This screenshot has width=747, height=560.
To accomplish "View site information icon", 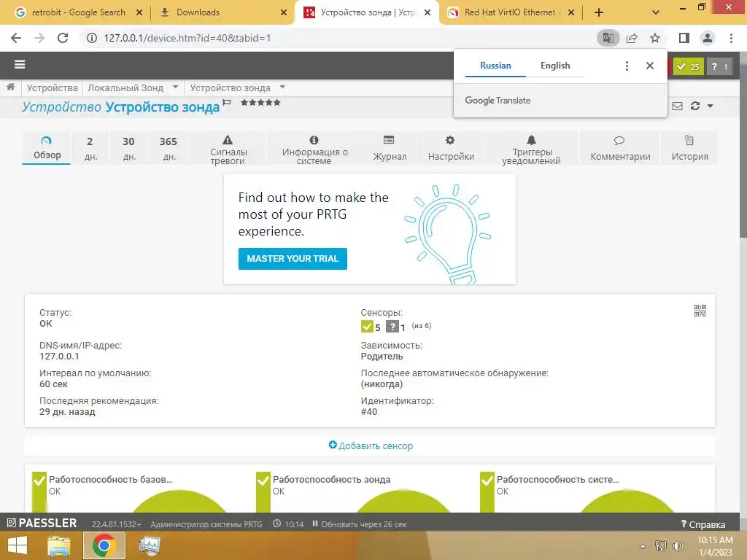I will (x=91, y=38).
